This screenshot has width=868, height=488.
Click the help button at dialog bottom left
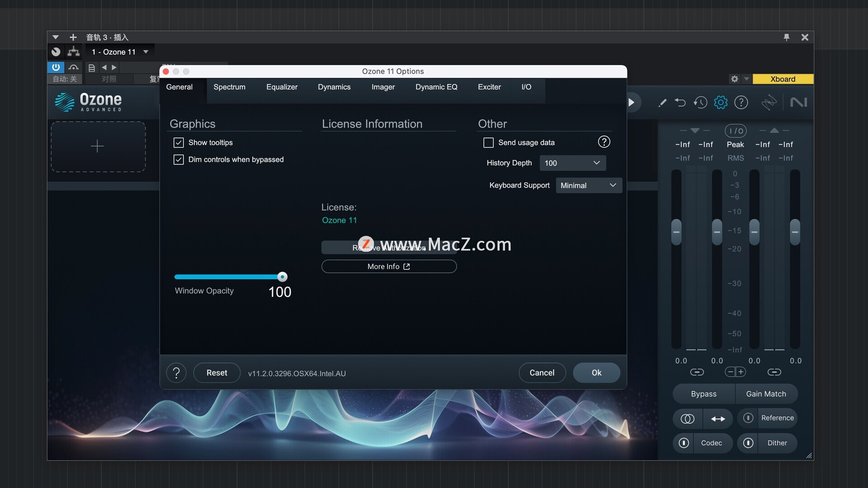pyautogui.click(x=176, y=373)
